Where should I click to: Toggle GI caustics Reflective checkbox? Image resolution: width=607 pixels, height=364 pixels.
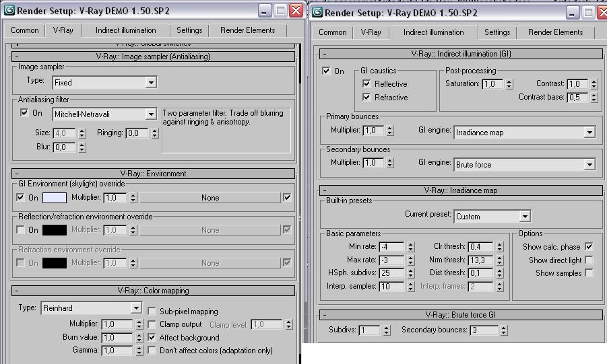coord(366,83)
